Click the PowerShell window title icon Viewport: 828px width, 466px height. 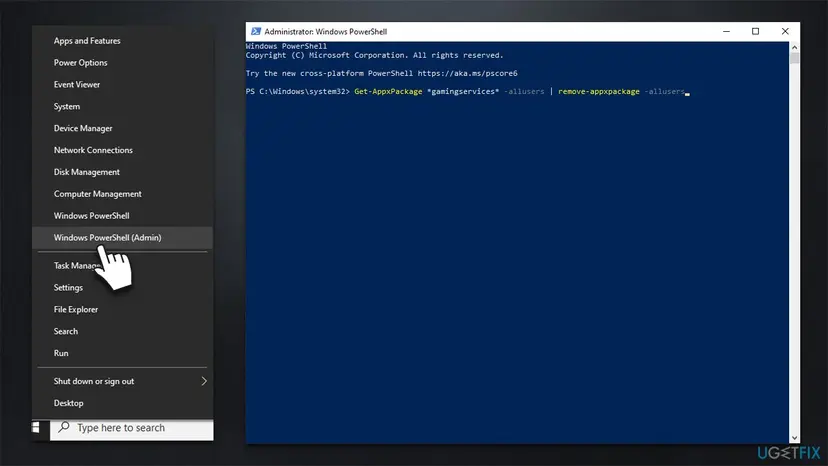pyautogui.click(x=256, y=31)
